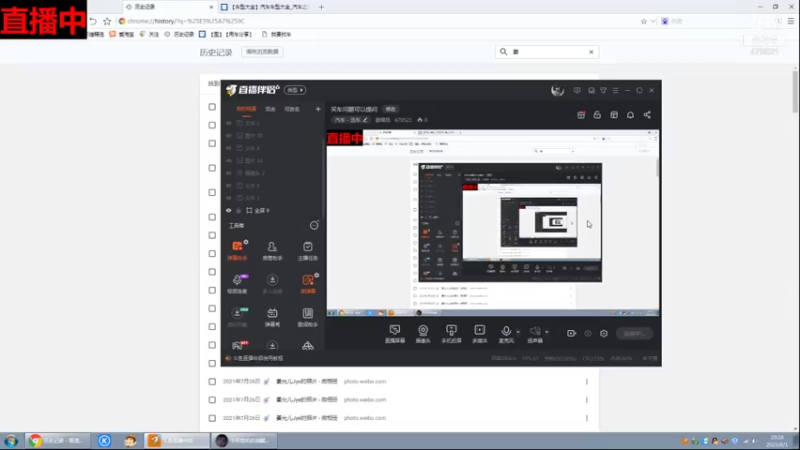The height and width of the screenshot is (450, 800).
Task: Open the hamburger menu in streaming app title bar
Action: click(615, 90)
